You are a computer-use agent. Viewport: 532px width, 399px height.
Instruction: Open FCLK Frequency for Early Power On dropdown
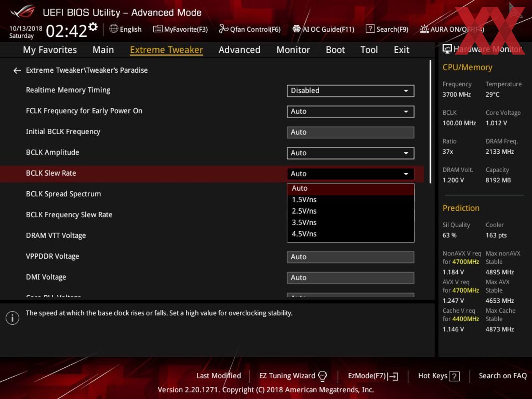(x=350, y=111)
